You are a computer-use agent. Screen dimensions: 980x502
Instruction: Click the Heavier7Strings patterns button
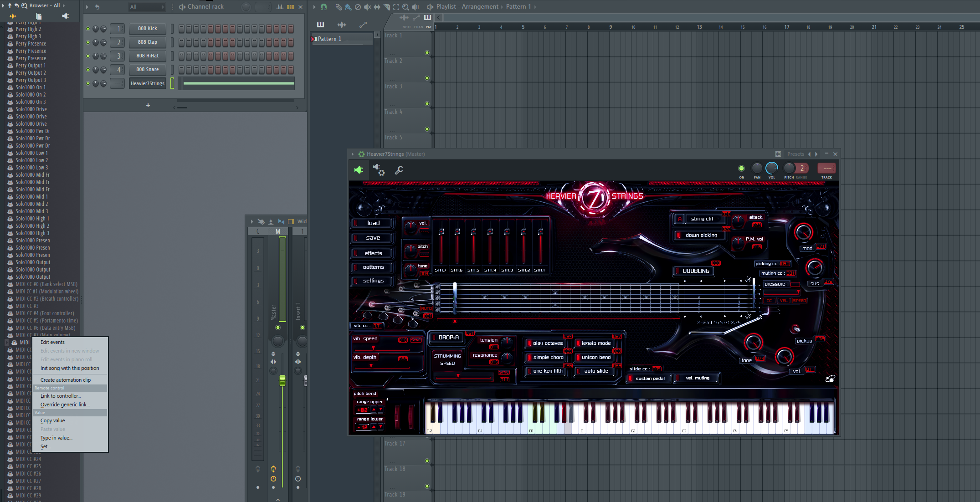373,266
